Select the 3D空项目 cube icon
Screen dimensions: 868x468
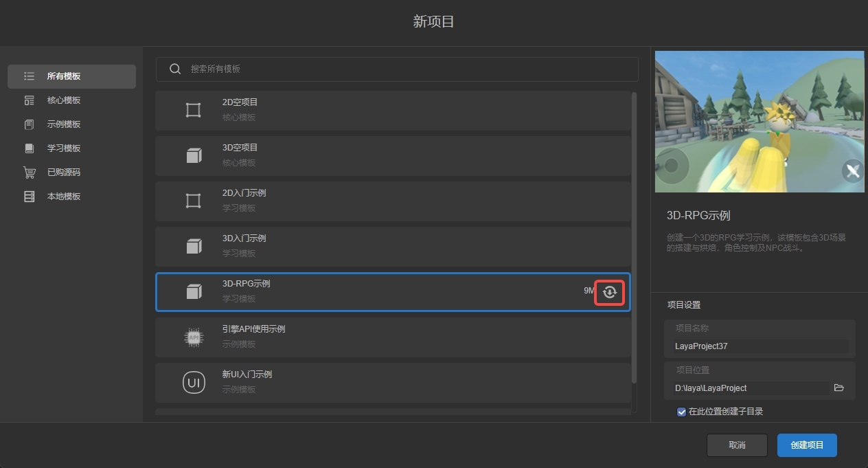click(194, 155)
